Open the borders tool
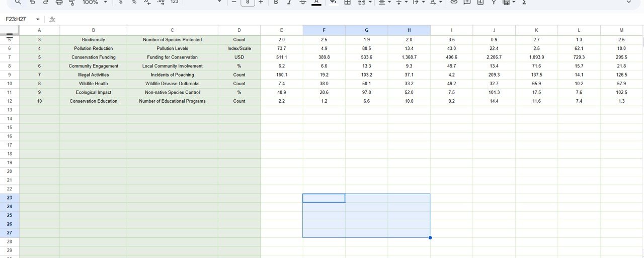This screenshot has width=644, height=258. pos(347,2)
